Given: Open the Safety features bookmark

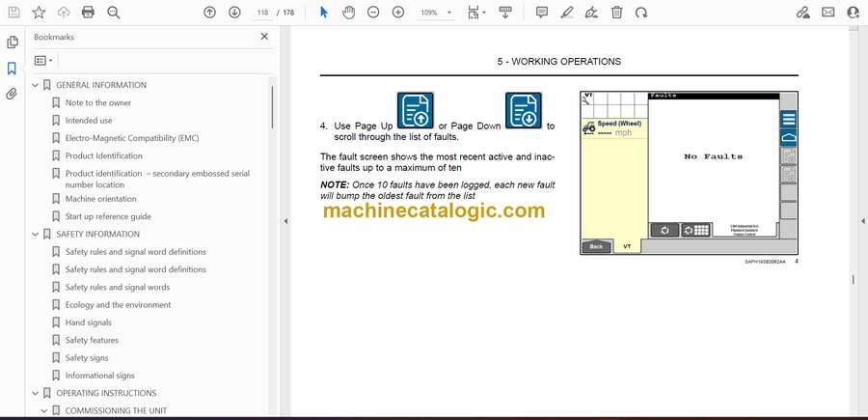Looking at the screenshot, I should [x=92, y=340].
